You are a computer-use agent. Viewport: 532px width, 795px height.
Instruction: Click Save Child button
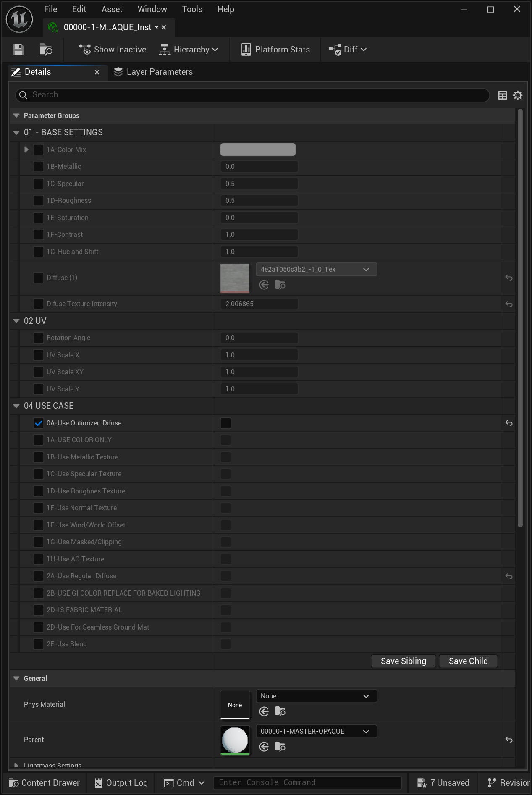[468, 661]
